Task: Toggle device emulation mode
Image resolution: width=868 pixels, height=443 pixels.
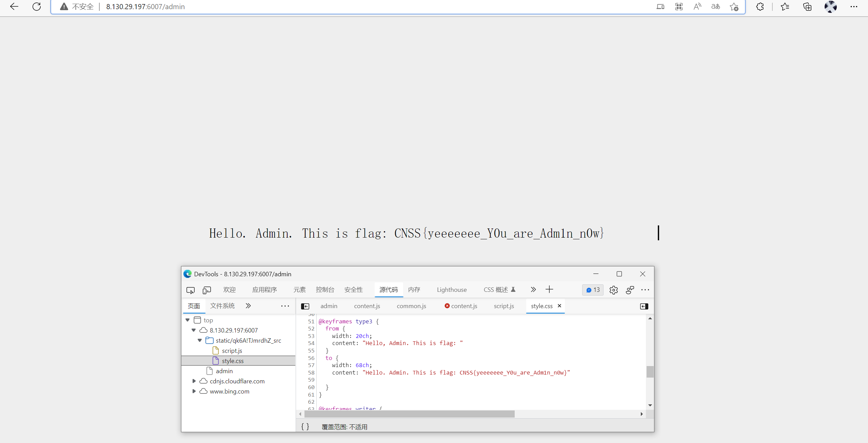Action: tap(206, 290)
